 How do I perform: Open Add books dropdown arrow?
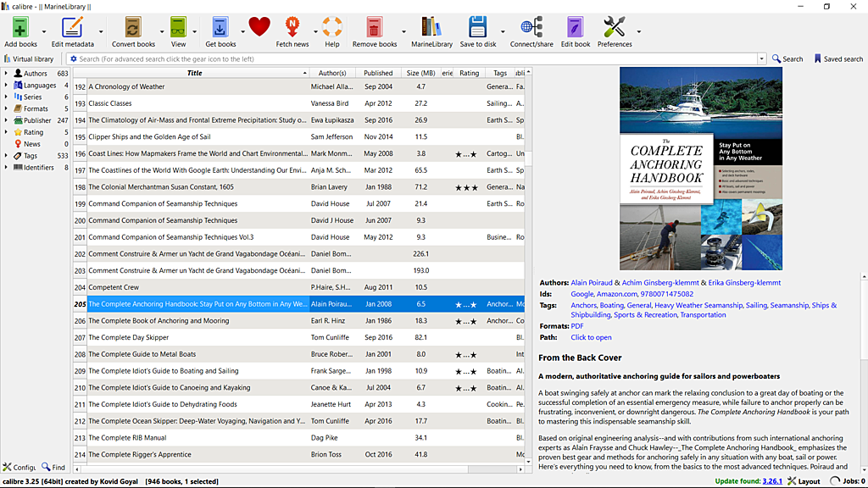click(x=44, y=31)
